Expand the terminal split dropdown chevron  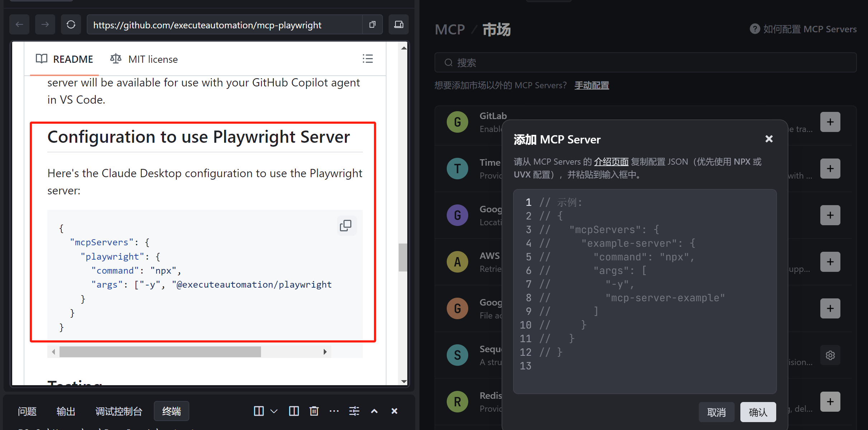coord(274,411)
